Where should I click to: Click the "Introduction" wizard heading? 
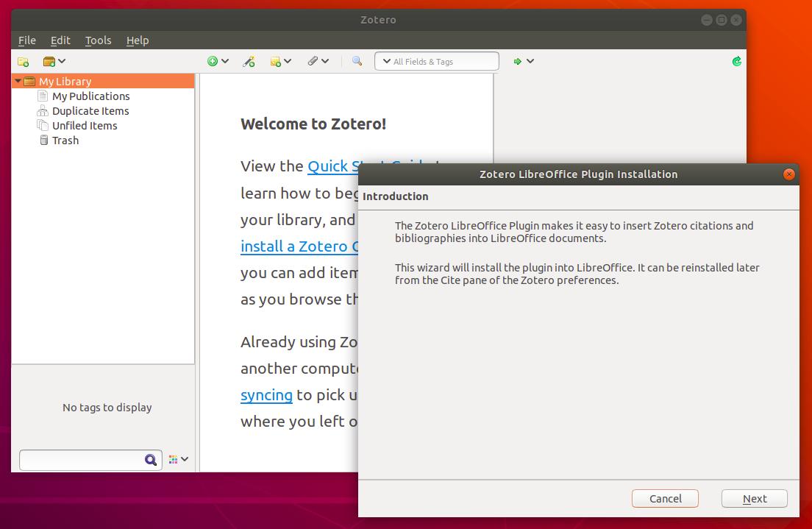click(x=396, y=196)
